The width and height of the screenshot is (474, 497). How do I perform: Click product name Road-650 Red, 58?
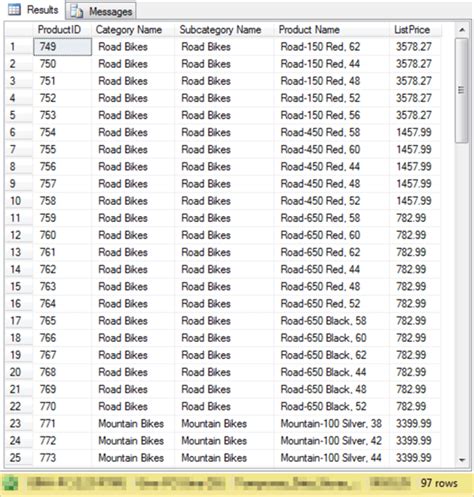click(x=320, y=218)
